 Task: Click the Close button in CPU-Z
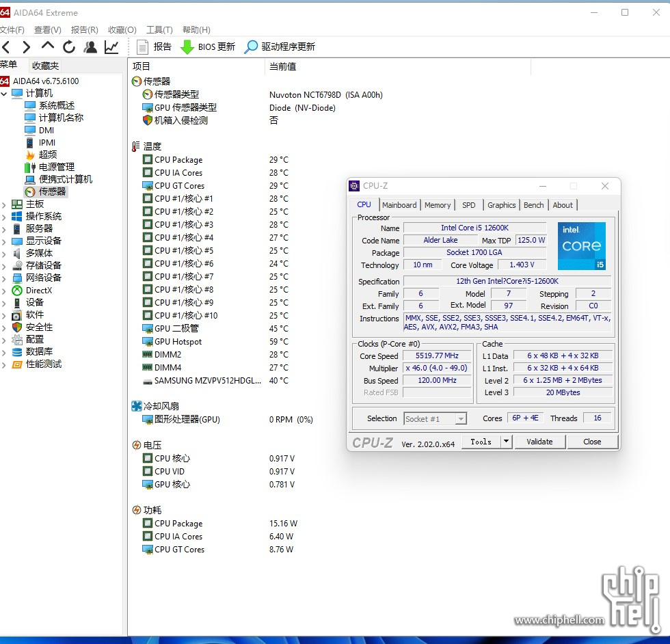[x=592, y=442]
